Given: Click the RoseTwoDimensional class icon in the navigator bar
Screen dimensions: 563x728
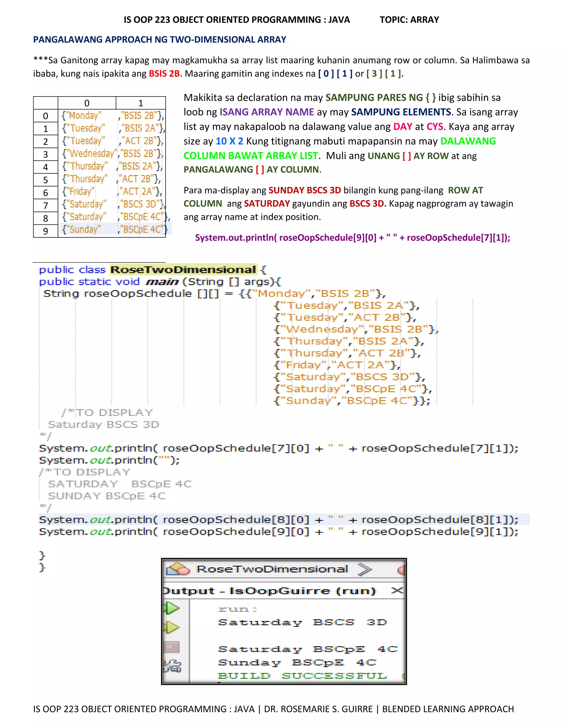Looking at the screenshot, I should click(178, 569).
